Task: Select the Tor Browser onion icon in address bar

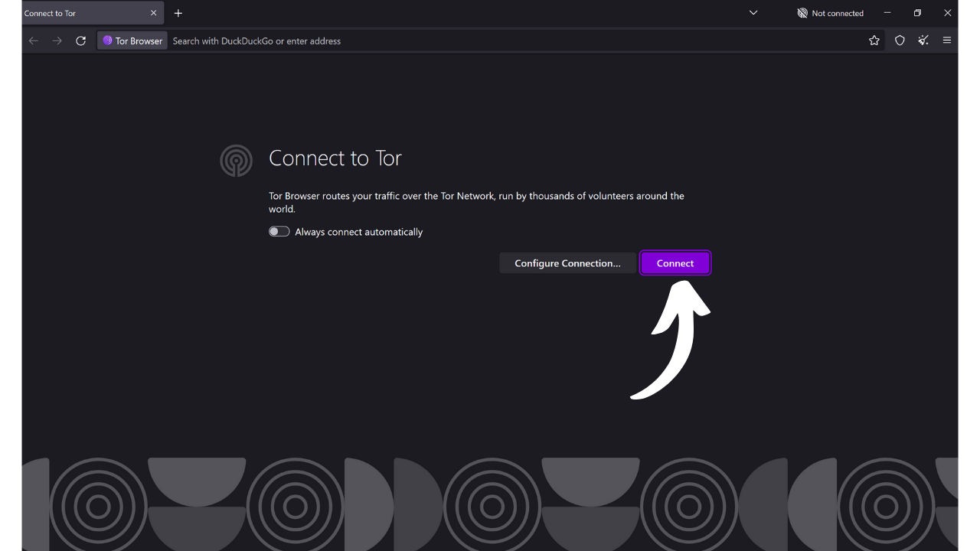Action: [107, 41]
